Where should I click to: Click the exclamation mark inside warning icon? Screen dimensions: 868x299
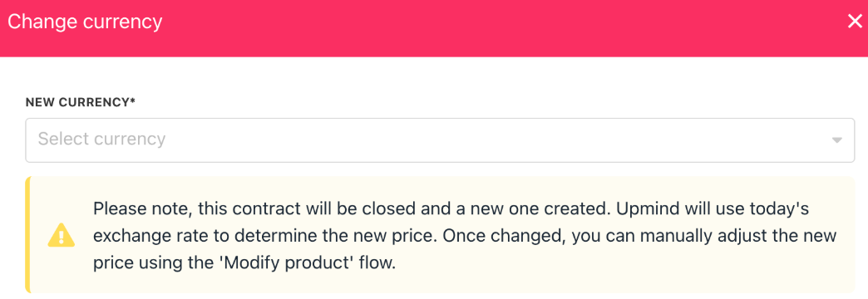coord(62,237)
